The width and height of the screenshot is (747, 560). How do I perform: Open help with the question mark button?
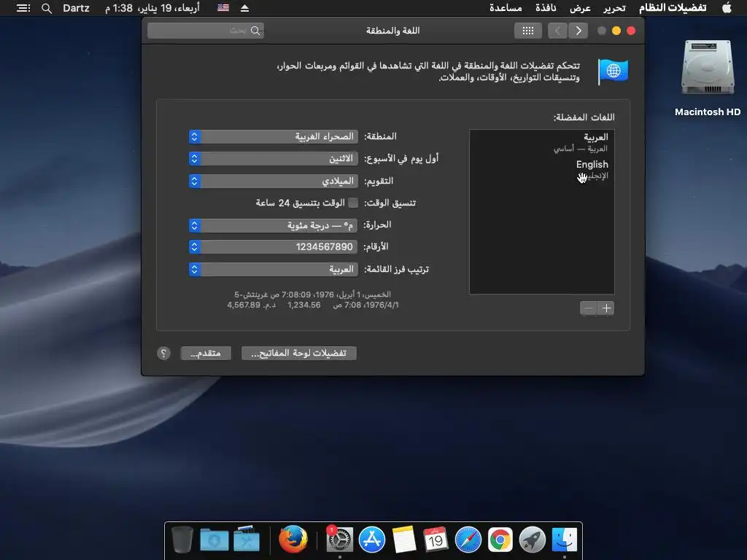point(163,353)
